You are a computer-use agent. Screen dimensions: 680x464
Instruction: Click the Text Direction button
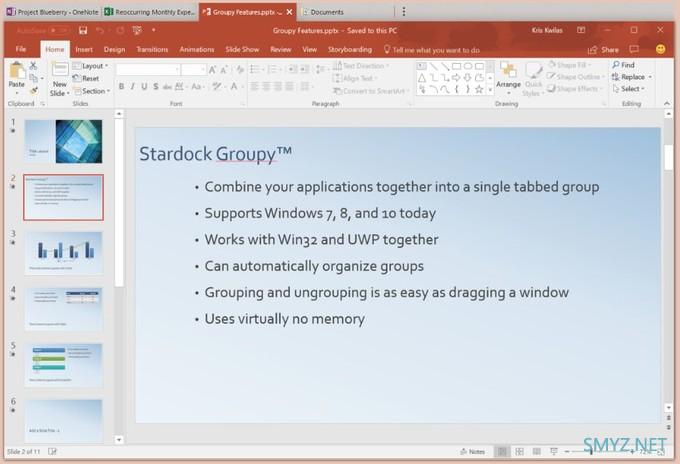pyautogui.click(x=361, y=66)
